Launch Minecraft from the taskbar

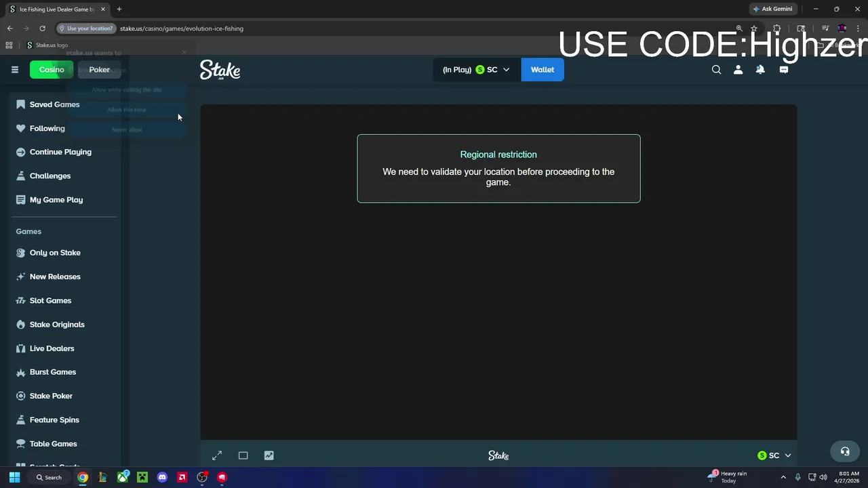tap(142, 477)
